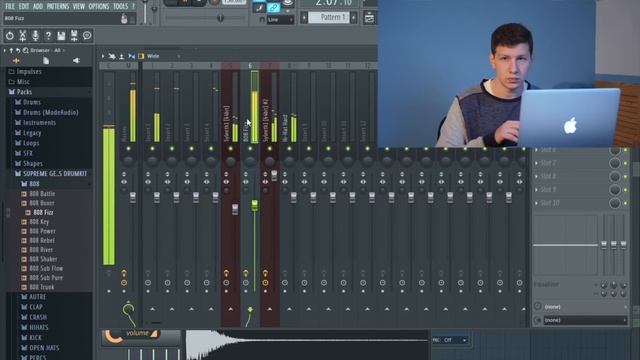
Task: Open the ADD menu
Action: click(38, 6)
